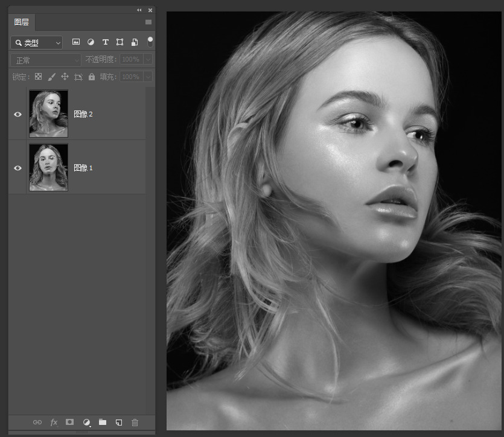Delete layer with the trash icon
Image resolution: width=504 pixels, height=437 pixels.
(135, 423)
